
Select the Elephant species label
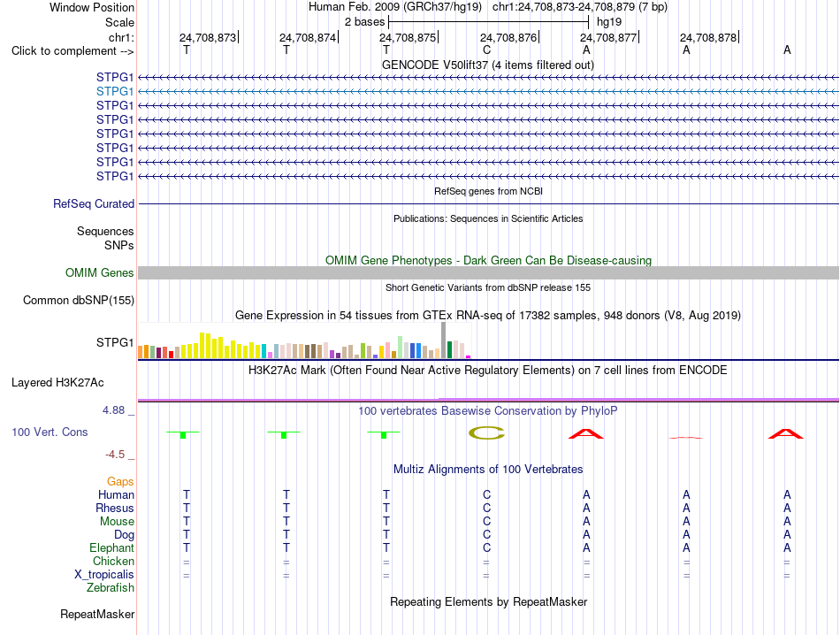coord(111,547)
